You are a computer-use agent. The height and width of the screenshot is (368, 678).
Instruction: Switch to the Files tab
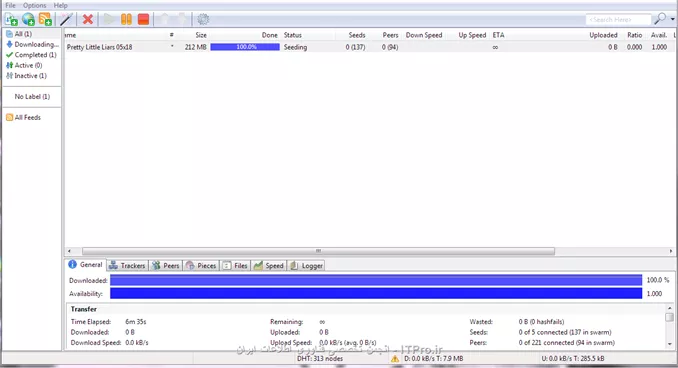pyautogui.click(x=236, y=266)
